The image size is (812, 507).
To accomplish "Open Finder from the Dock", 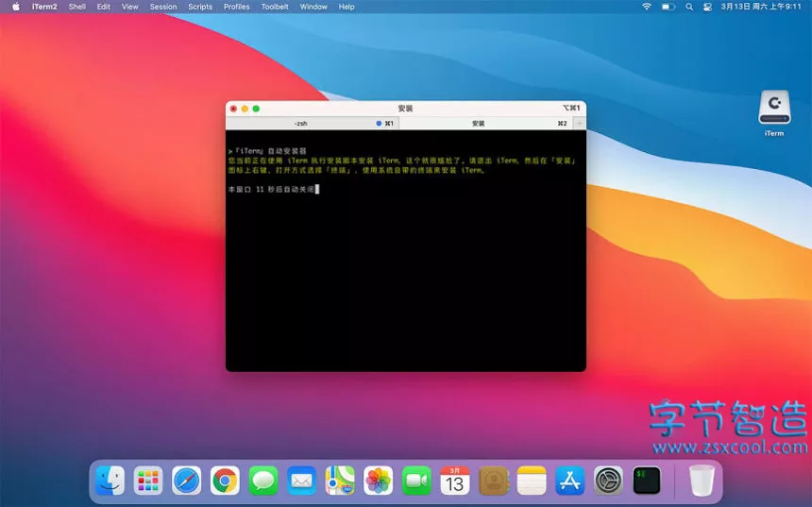I will [x=110, y=481].
